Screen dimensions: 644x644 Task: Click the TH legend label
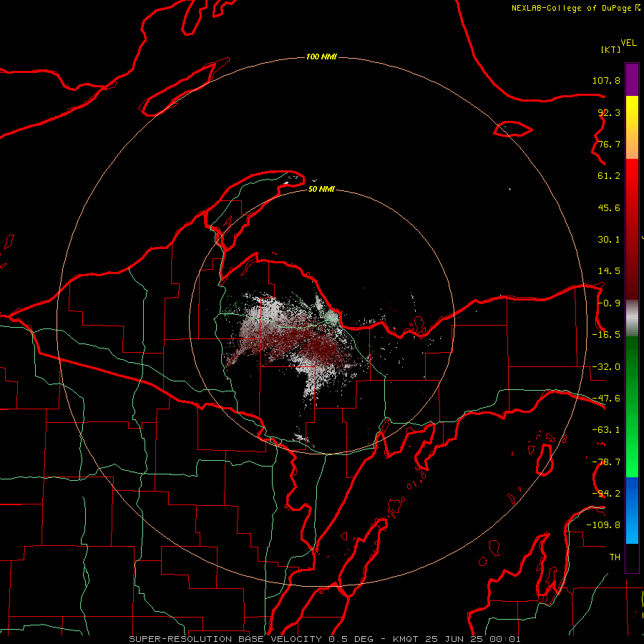click(615, 557)
